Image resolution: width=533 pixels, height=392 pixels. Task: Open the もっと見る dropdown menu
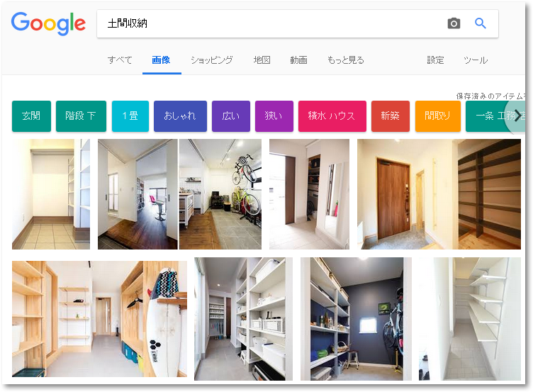345,60
